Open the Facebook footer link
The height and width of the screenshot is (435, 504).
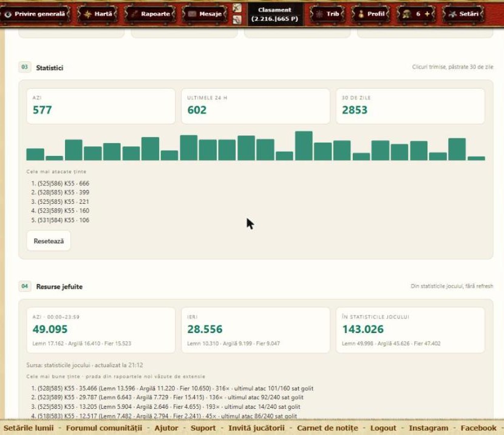(x=478, y=428)
